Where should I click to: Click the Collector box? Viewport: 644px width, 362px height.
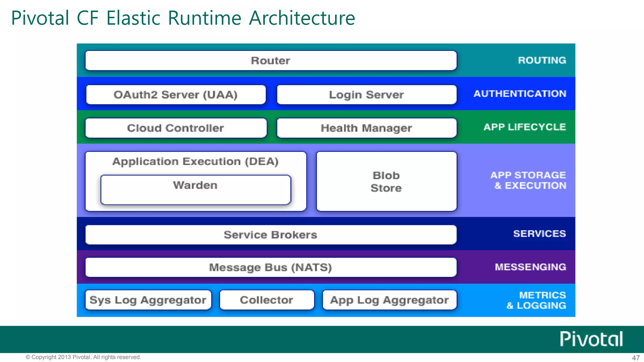pos(266,300)
